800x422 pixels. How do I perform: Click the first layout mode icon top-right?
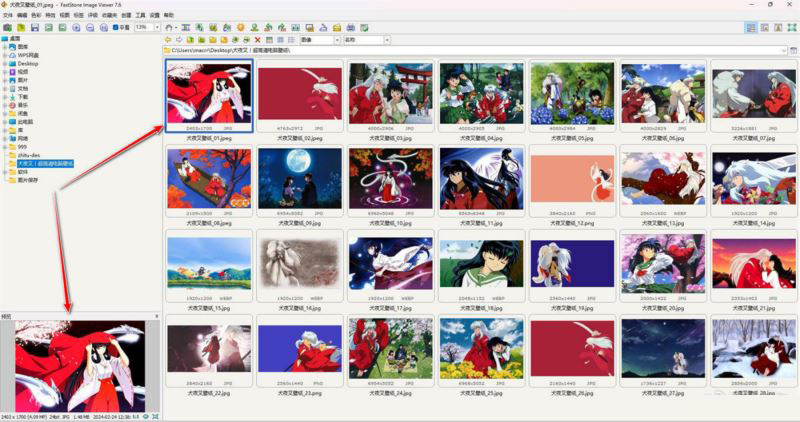(x=751, y=28)
